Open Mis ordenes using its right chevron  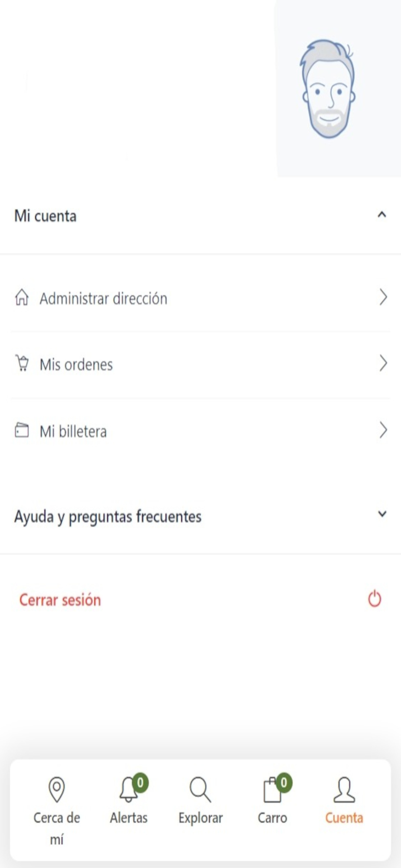[x=383, y=363]
